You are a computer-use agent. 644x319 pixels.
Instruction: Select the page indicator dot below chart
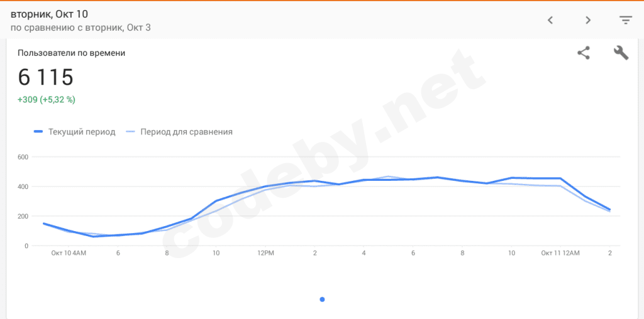(322, 300)
